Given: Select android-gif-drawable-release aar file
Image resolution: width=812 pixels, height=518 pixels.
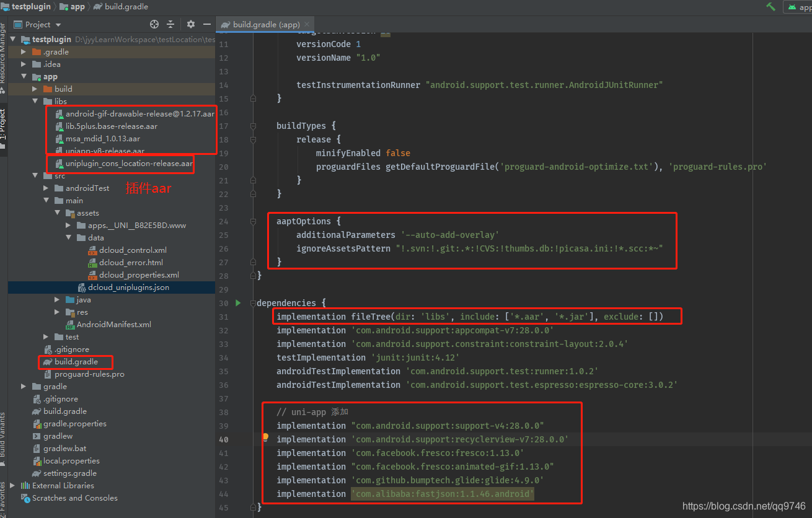Looking at the screenshot, I should pyautogui.click(x=135, y=114).
